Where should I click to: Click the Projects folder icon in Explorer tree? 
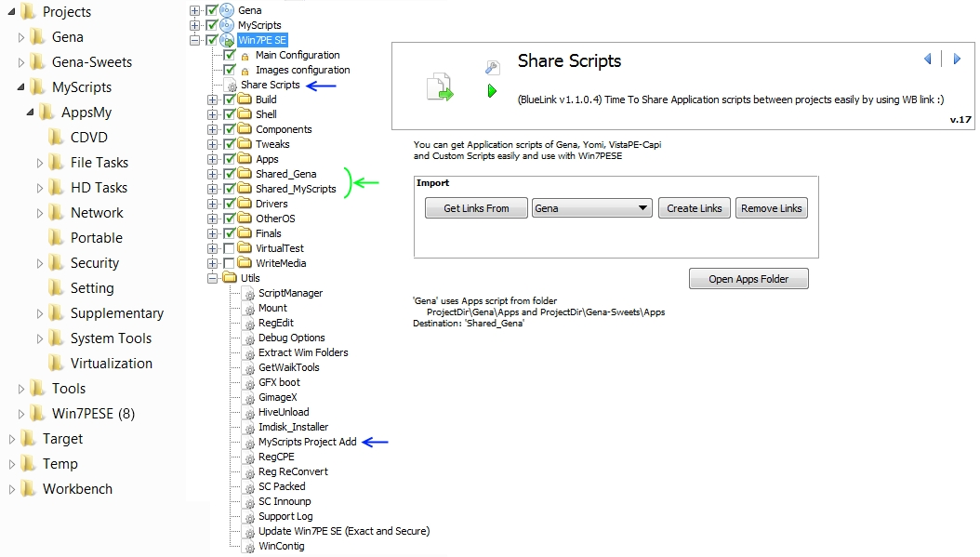(28, 11)
